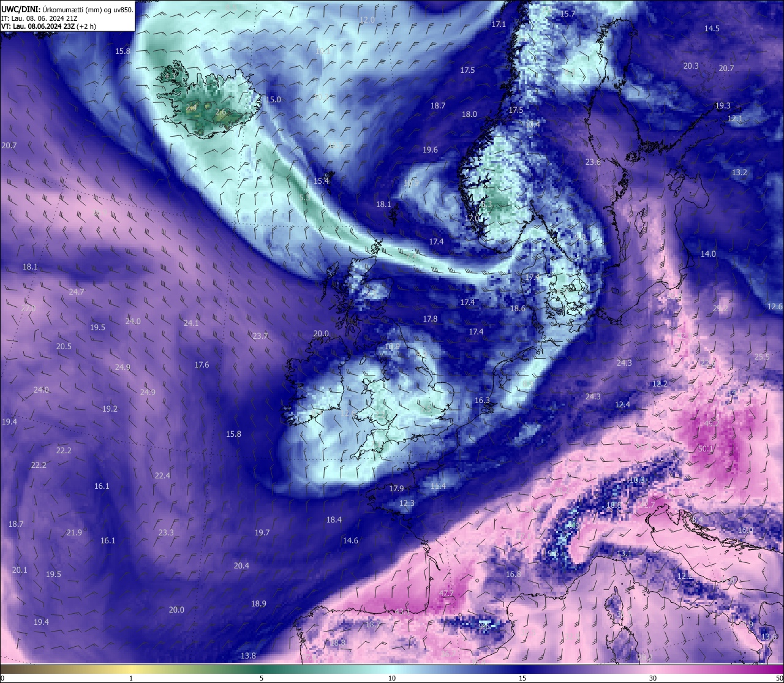Click the IT initialization time line 21Z
The width and height of the screenshot is (784, 683).
[x=39, y=18]
